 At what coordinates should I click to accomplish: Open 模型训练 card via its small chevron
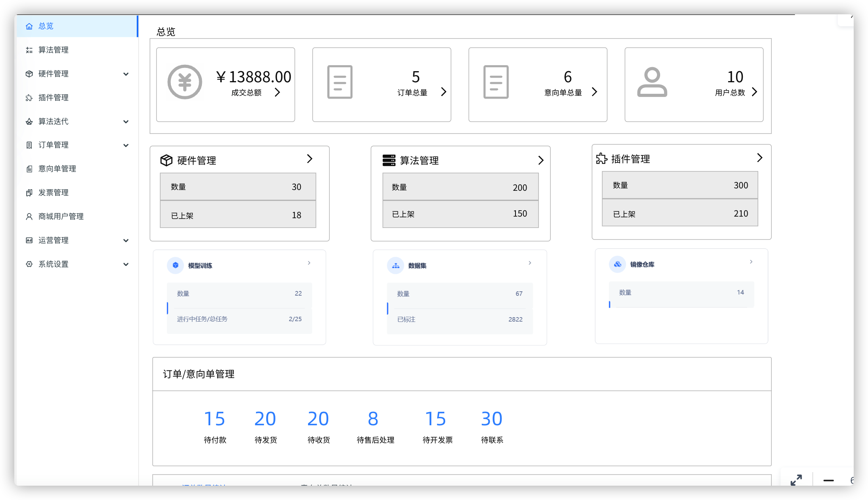pos(309,263)
